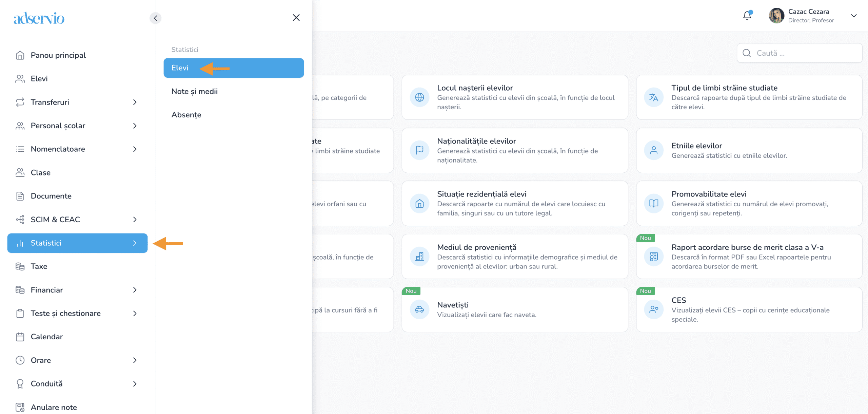Click the translate icon for foreign languages
The image size is (868, 414).
653,97
